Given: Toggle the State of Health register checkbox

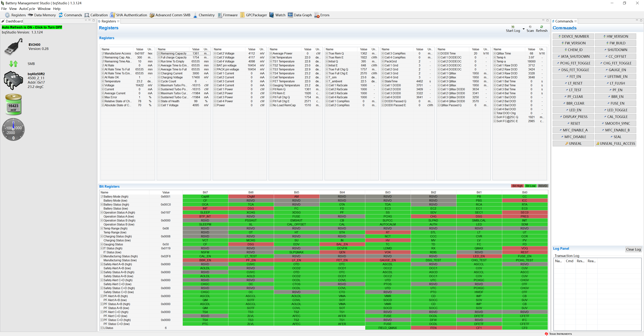Looking at the screenshot, I should (x=159, y=101).
